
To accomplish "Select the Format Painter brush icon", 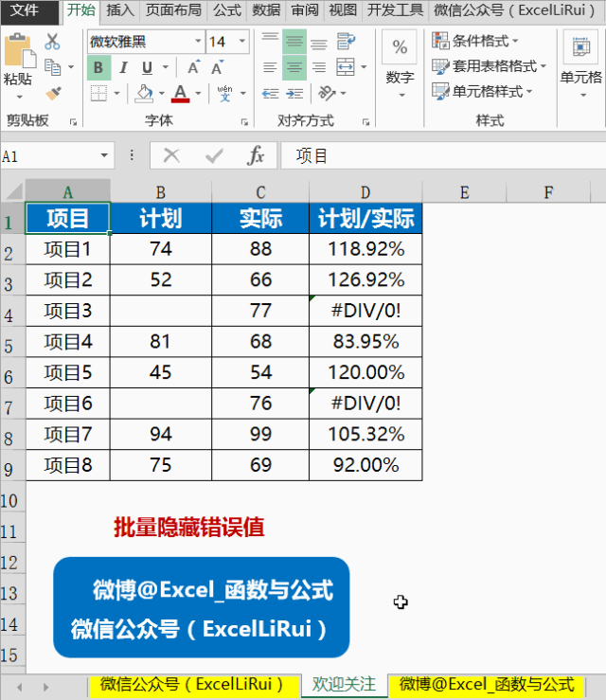I will pyautogui.click(x=53, y=94).
